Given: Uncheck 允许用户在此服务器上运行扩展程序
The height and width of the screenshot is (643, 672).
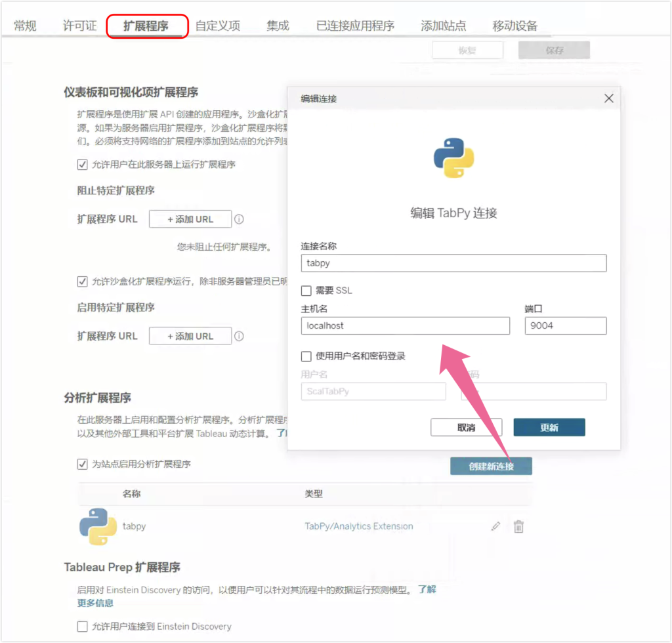Looking at the screenshot, I should [83, 165].
